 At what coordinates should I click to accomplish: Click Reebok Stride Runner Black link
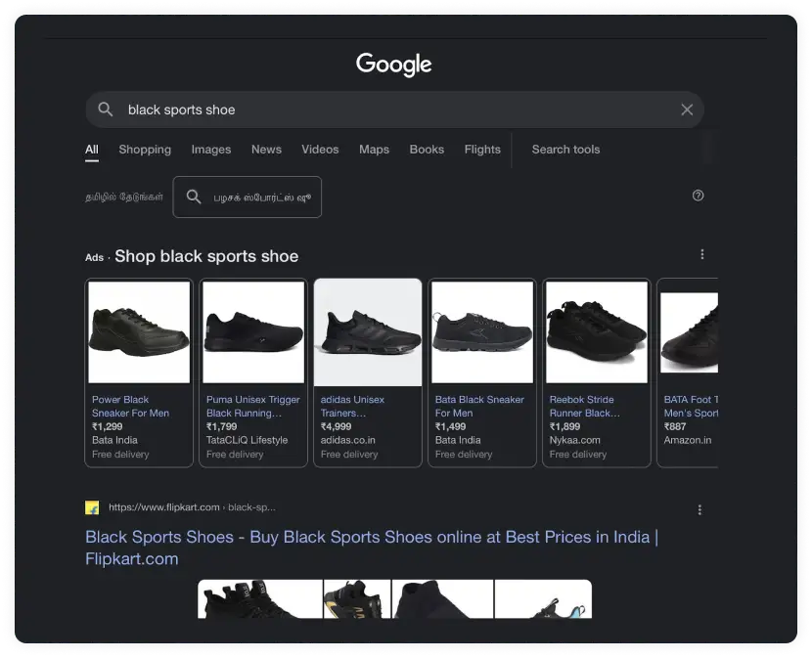point(584,407)
